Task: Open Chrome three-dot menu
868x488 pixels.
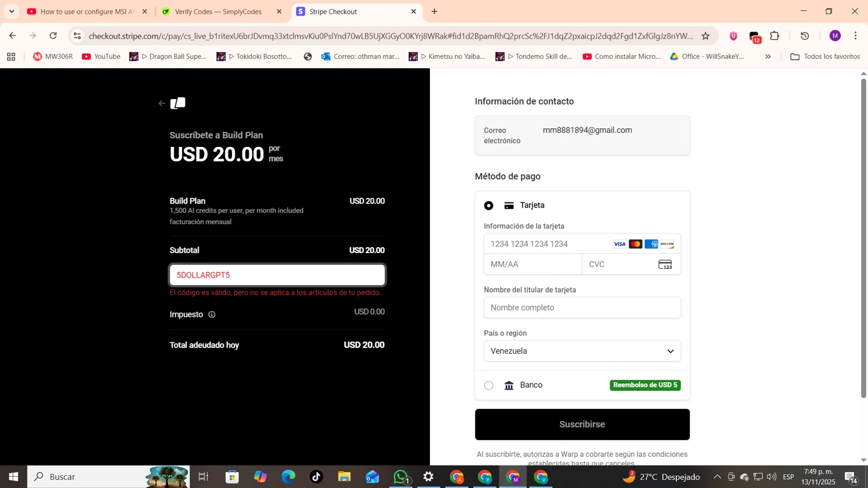Action: [856, 36]
